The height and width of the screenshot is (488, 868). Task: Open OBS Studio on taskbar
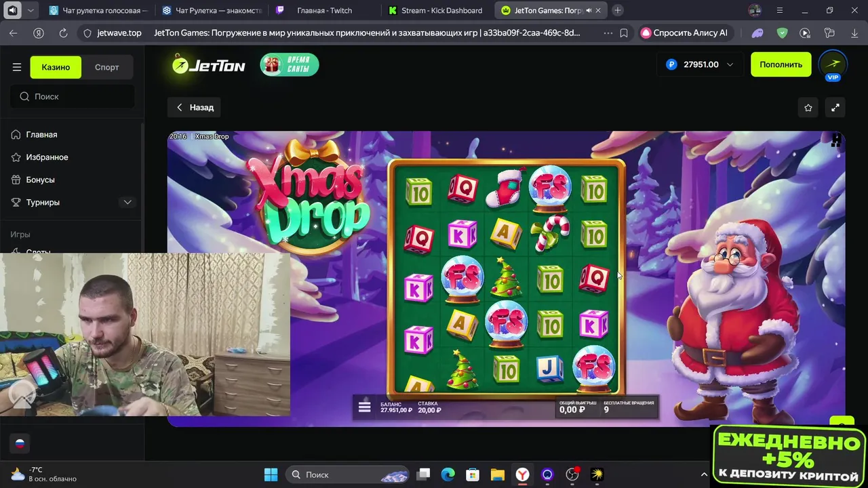[572, 474]
